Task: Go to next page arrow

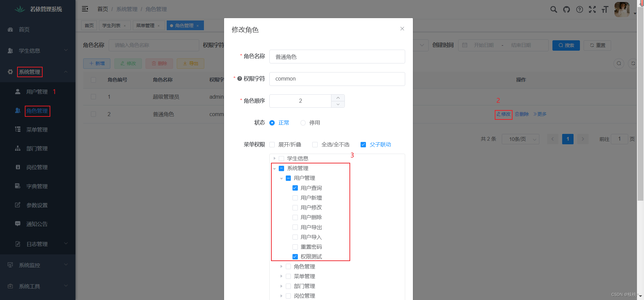Action: point(583,139)
